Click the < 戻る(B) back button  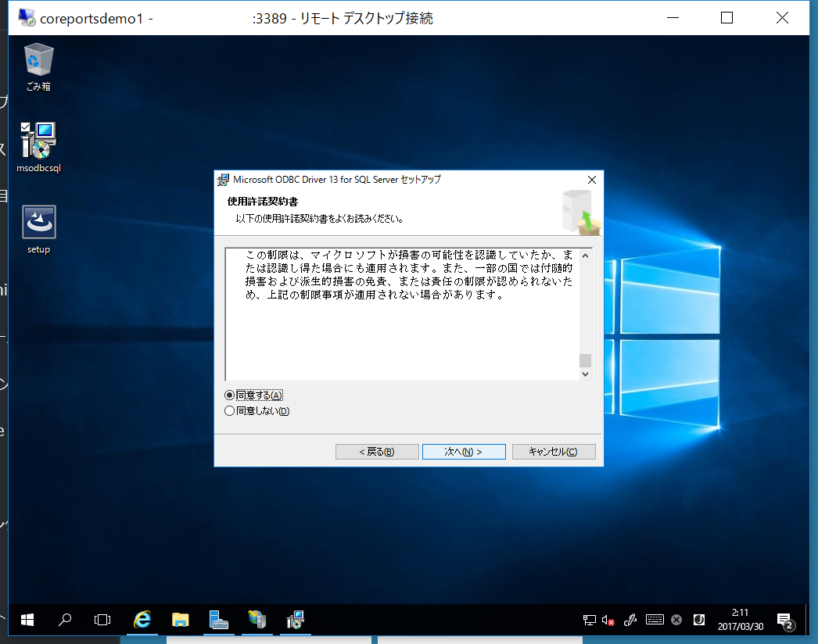[x=377, y=452]
